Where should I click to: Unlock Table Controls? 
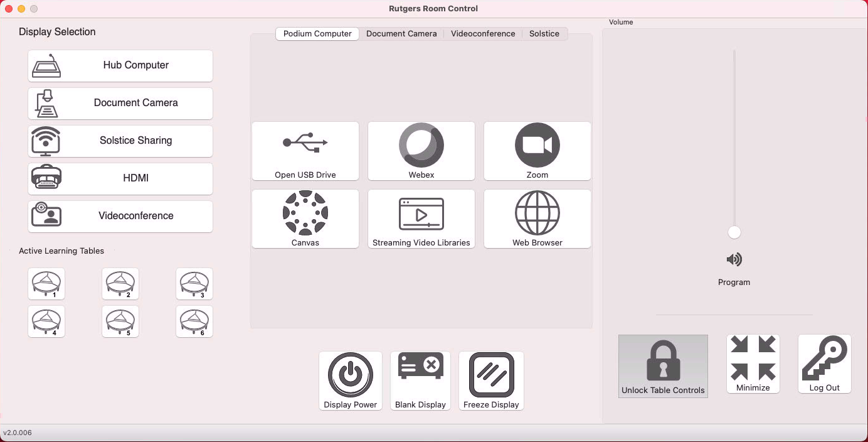point(663,366)
